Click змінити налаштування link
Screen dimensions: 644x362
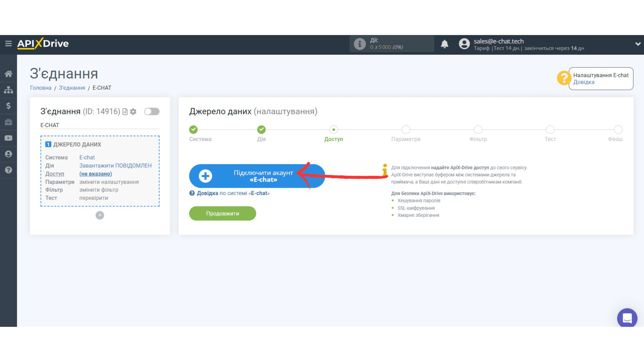[109, 182]
